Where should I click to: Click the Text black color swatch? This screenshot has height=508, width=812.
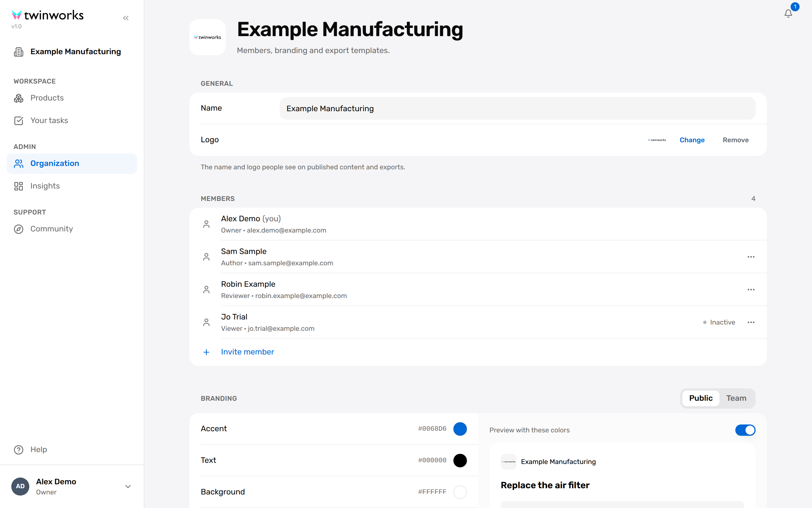click(x=460, y=461)
